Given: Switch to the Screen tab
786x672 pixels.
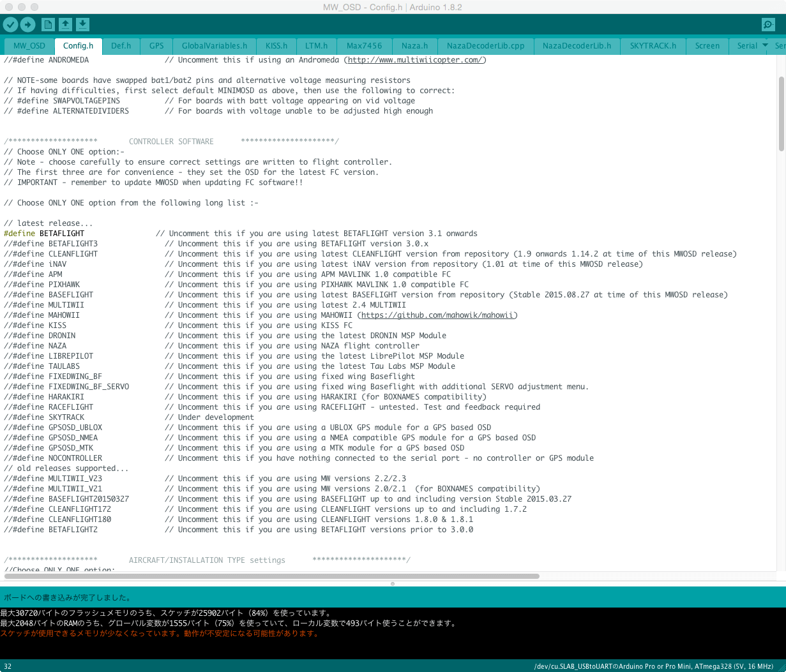Looking at the screenshot, I should pyautogui.click(x=707, y=46).
